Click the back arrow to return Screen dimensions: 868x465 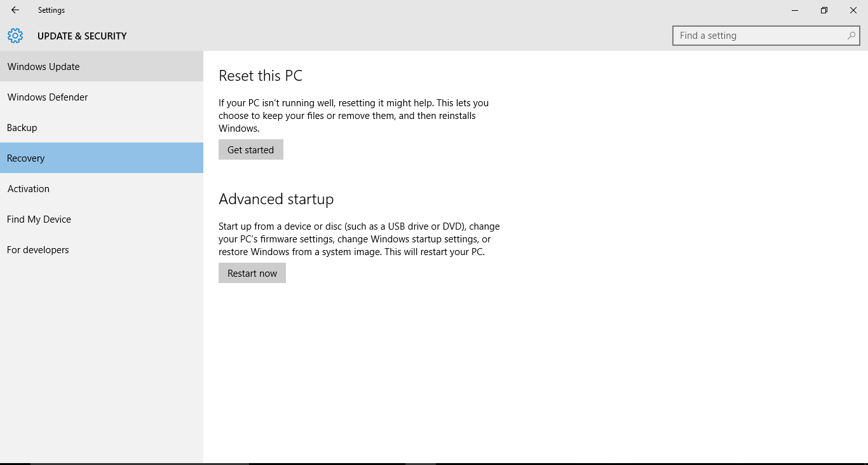click(14, 10)
